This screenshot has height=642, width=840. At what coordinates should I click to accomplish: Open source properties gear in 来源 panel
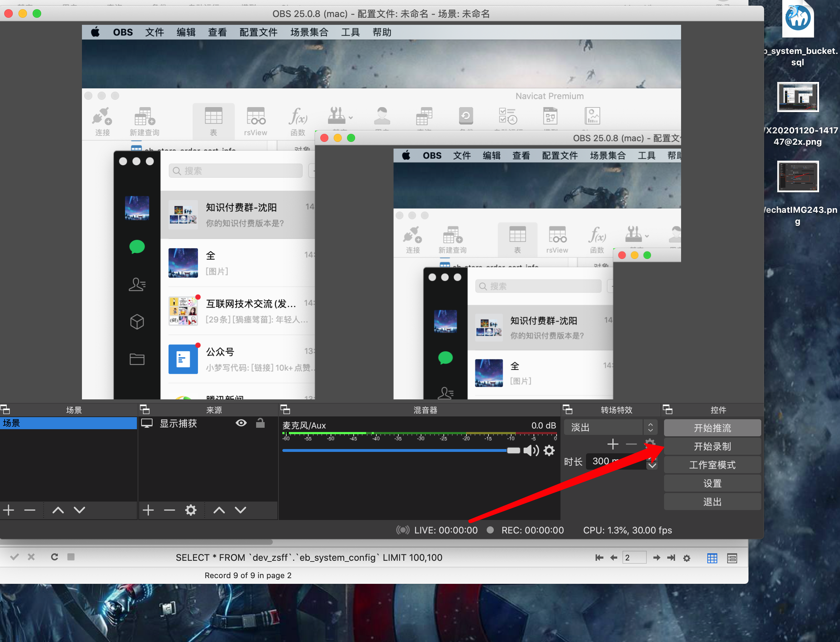191,510
